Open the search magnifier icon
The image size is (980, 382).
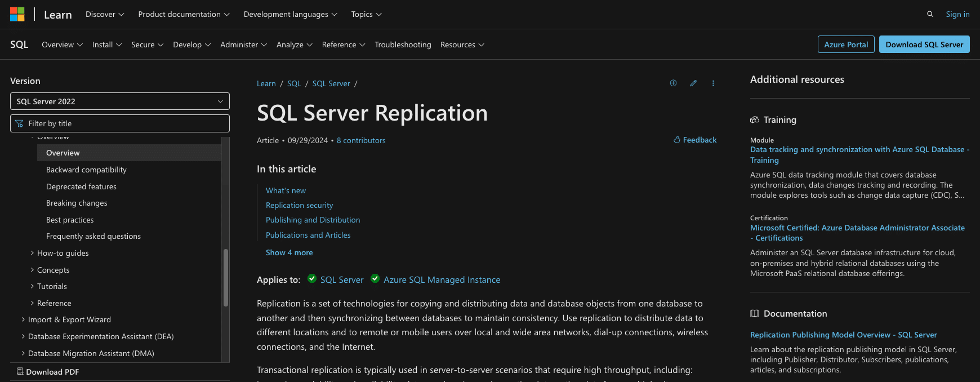pyautogui.click(x=930, y=14)
